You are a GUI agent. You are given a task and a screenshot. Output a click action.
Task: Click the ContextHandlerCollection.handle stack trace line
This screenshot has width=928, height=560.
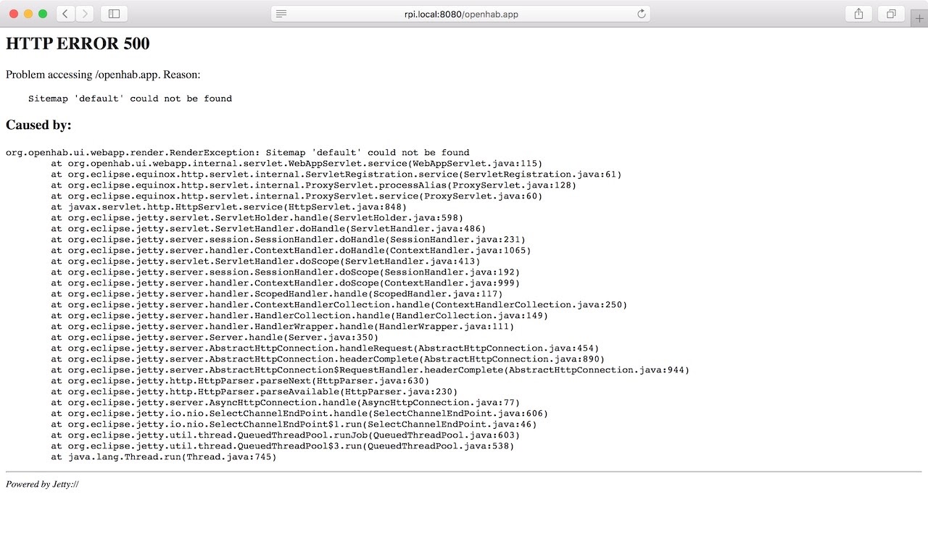point(339,305)
